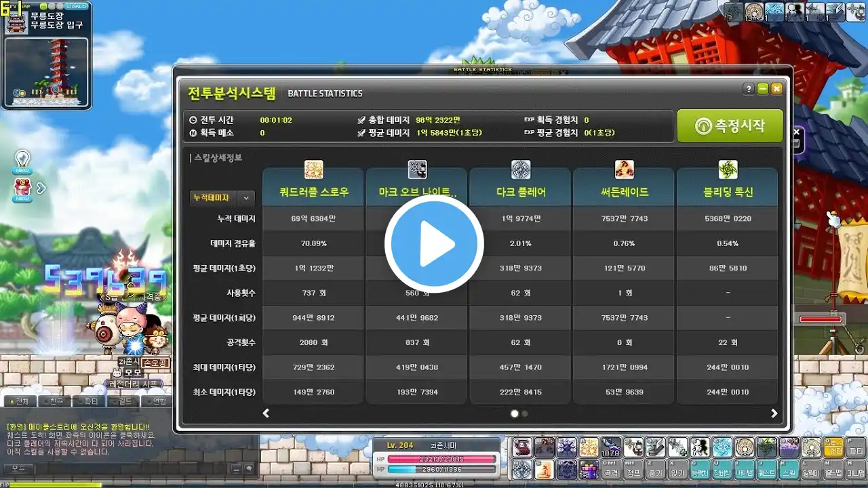
Task: Click the red gift NEW icon
Action: tap(22, 190)
